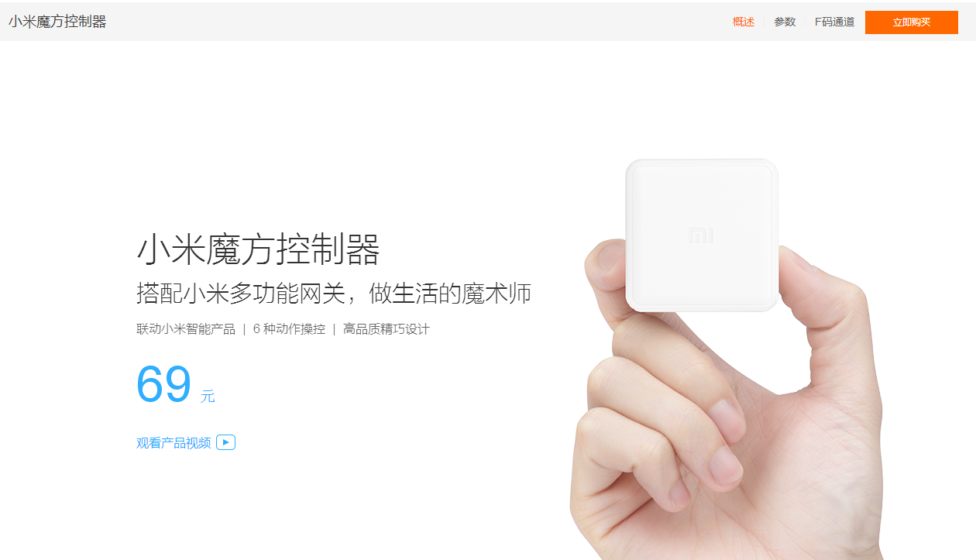This screenshot has width=976, height=560.
Task: Click the play icon beside 观看产品视频
Action: pyautogui.click(x=225, y=442)
